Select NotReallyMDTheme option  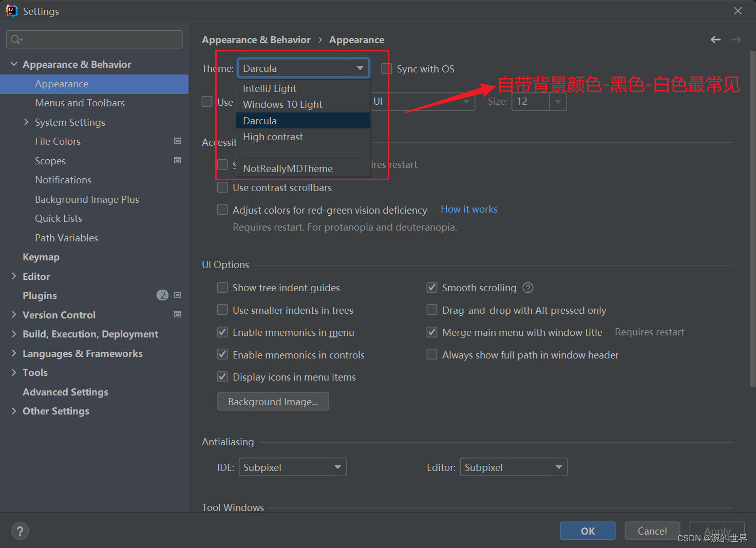click(x=303, y=168)
